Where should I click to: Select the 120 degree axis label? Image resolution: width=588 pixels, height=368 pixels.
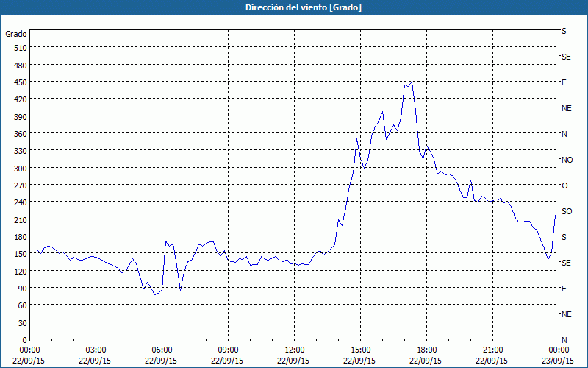21,272
